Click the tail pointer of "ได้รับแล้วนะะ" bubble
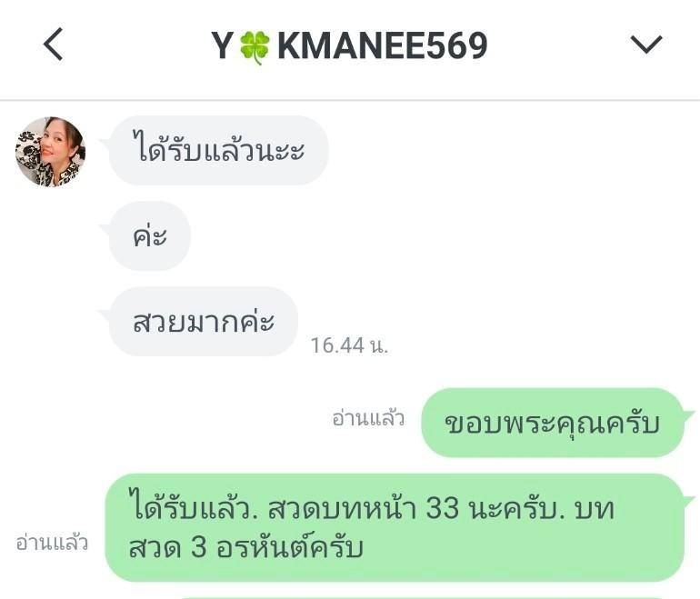The height and width of the screenshot is (599, 700). point(105,144)
